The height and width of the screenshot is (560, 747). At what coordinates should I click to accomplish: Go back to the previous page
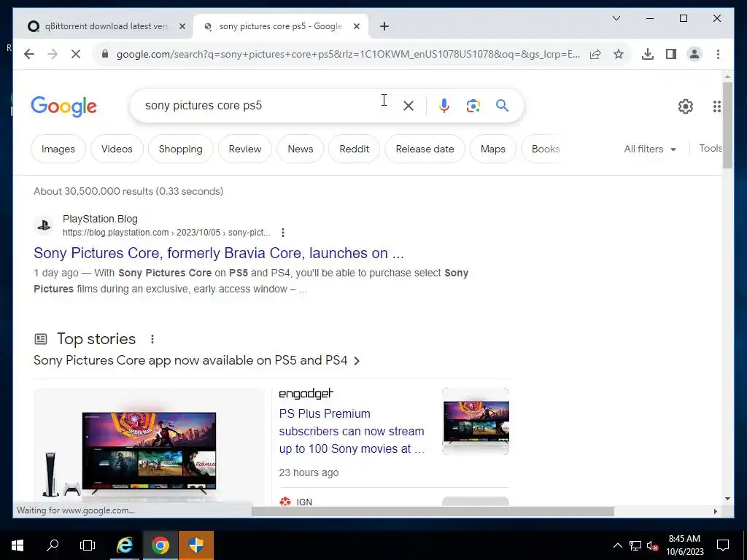29,54
